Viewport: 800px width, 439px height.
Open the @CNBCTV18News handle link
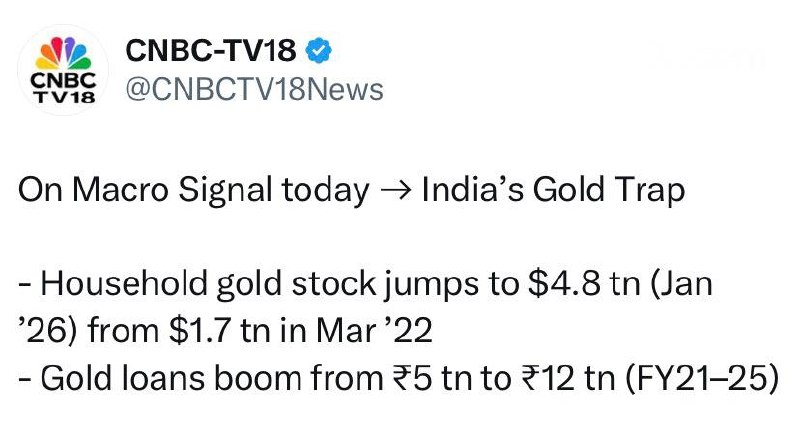click(253, 89)
